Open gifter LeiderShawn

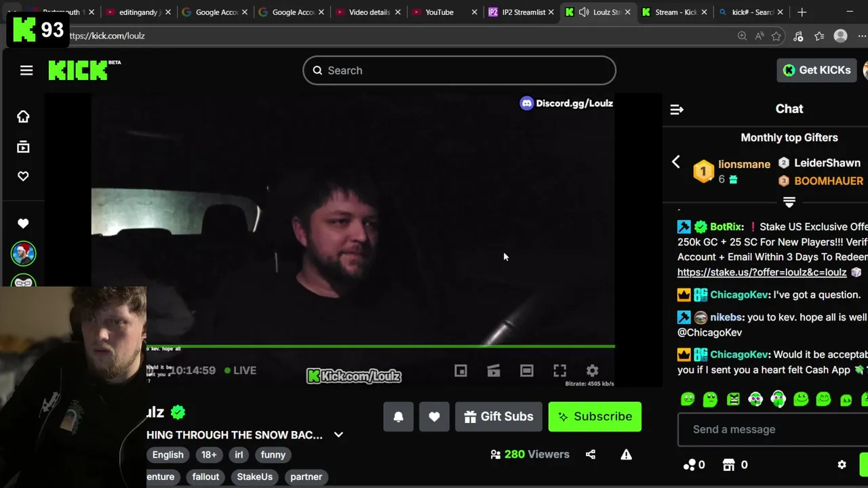(827, 163)
